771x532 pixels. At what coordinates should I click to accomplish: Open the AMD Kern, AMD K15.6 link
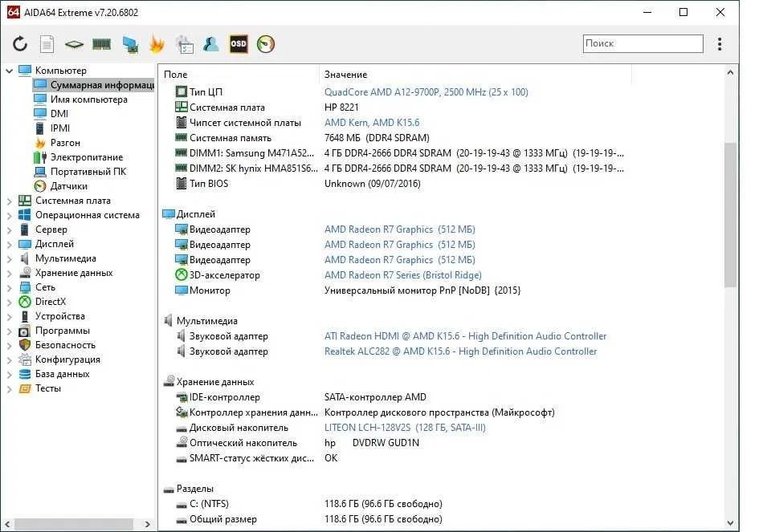[x=372, y=122]
